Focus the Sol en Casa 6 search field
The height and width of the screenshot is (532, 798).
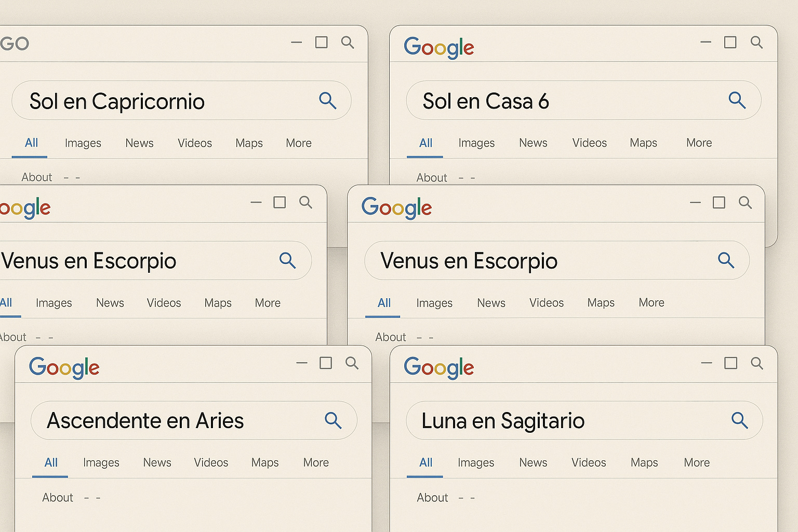(x=583, y=100)
